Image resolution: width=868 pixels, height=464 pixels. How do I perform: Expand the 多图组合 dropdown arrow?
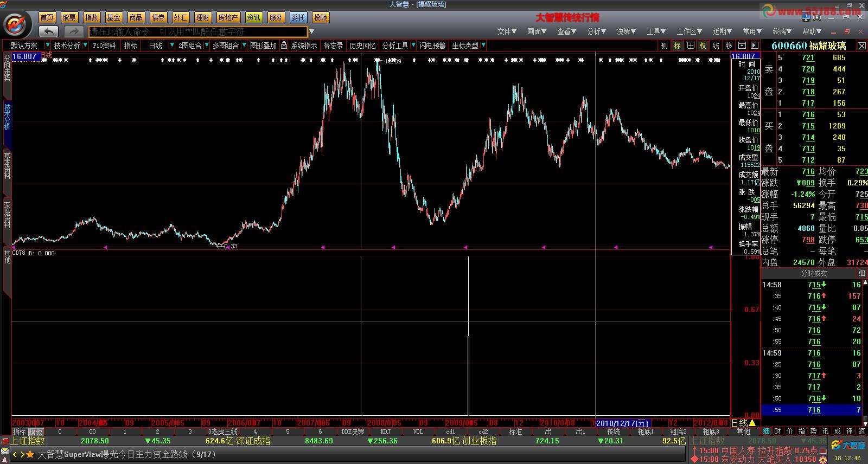[x=244, y=46]
